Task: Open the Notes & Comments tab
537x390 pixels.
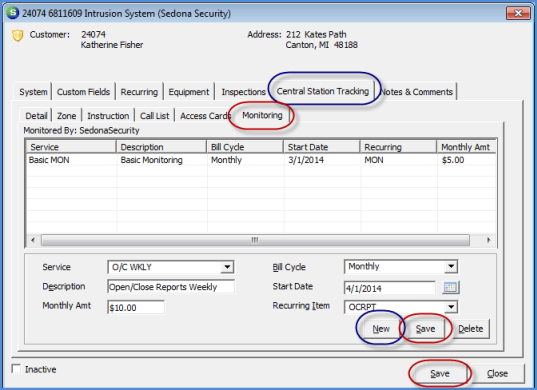Action: click(x=417, y=92)
